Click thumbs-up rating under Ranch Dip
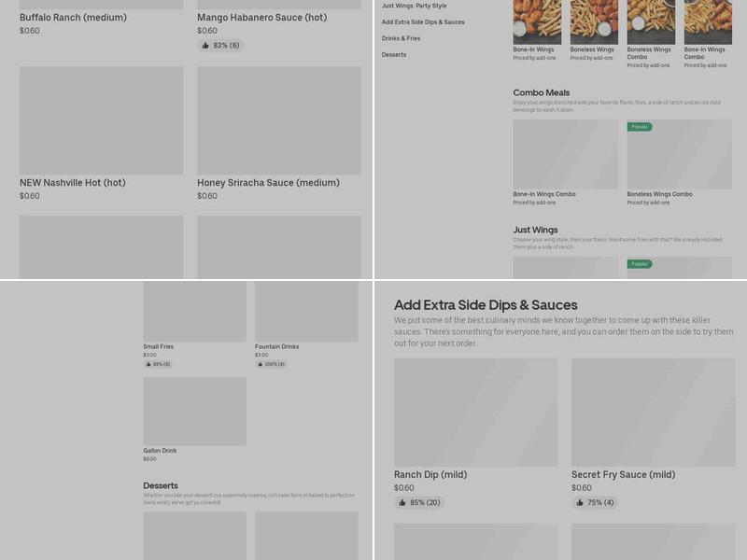 pos(418,502)
